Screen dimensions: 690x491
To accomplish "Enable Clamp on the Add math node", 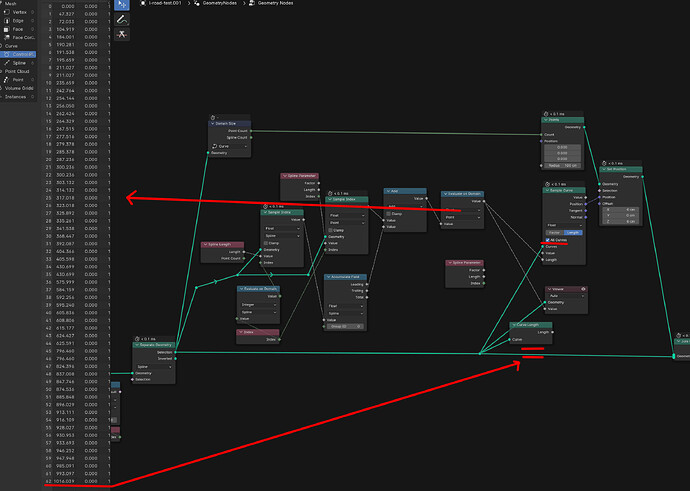I will [x=388, y=214].
